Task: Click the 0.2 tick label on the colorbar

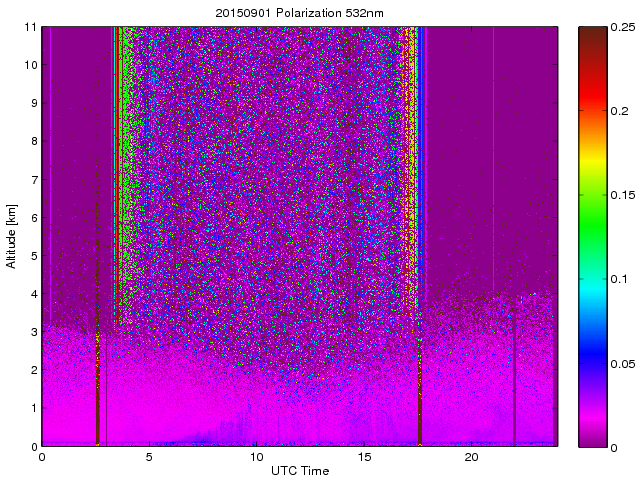Action: coord(620,111)
